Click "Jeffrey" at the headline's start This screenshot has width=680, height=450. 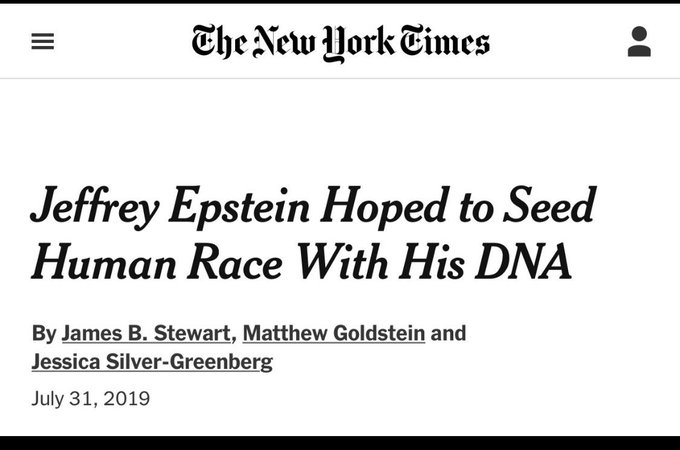point(90,206)
